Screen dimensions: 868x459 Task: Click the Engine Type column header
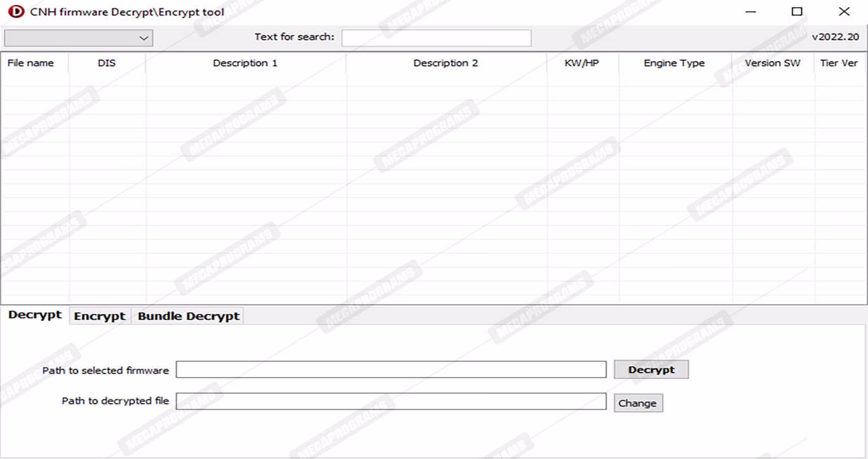click(674, 63)
